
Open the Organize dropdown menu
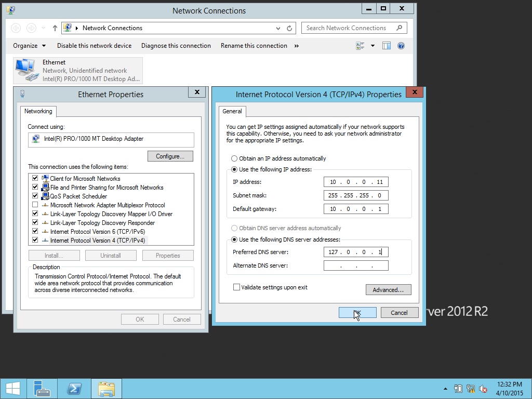(29, 46)
